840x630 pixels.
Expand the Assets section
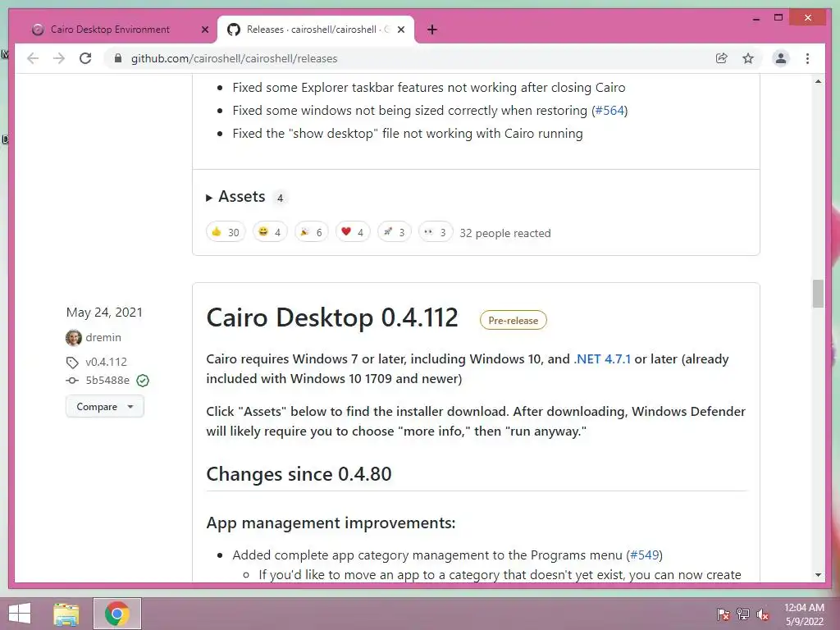(235, 197)
